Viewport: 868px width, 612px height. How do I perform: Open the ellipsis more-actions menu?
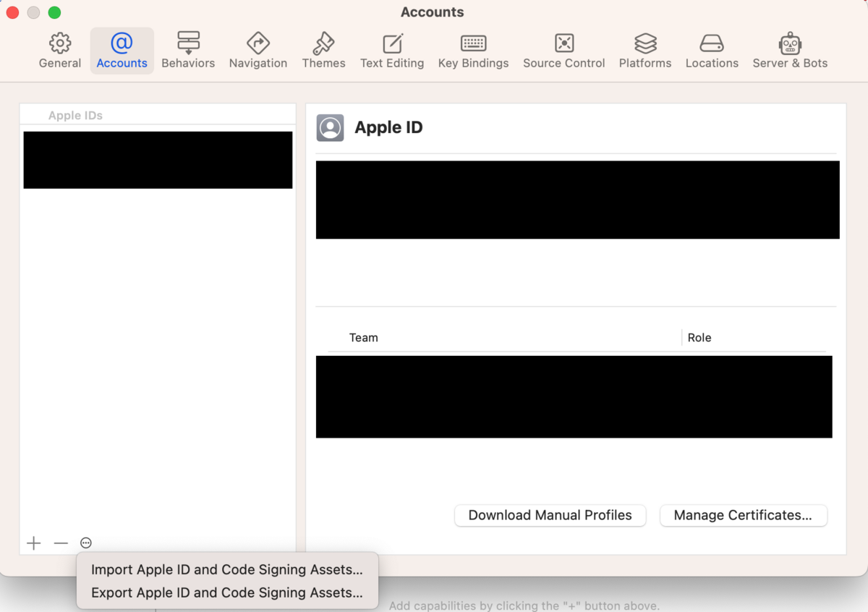point(86,543)
